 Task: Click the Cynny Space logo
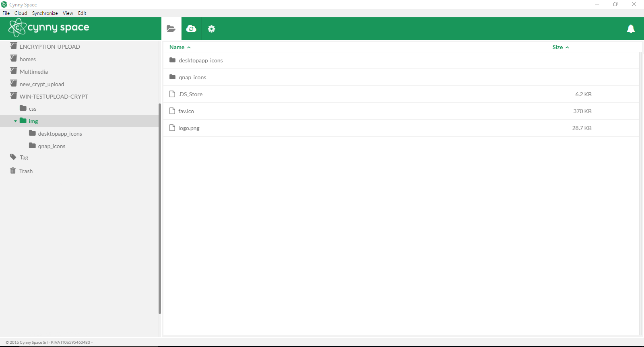49,28
